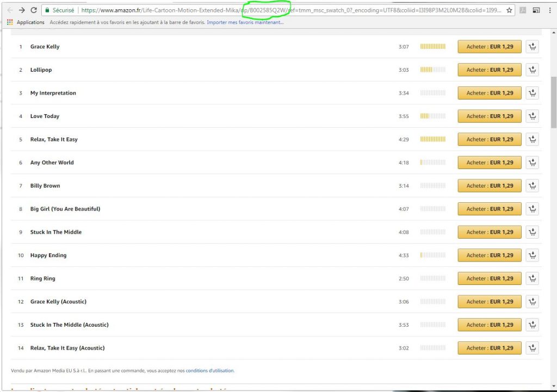The height and width of the screenshot is (392, 557).
Task: Open the cast extension icon in toolbar
Action: [536, 10]
